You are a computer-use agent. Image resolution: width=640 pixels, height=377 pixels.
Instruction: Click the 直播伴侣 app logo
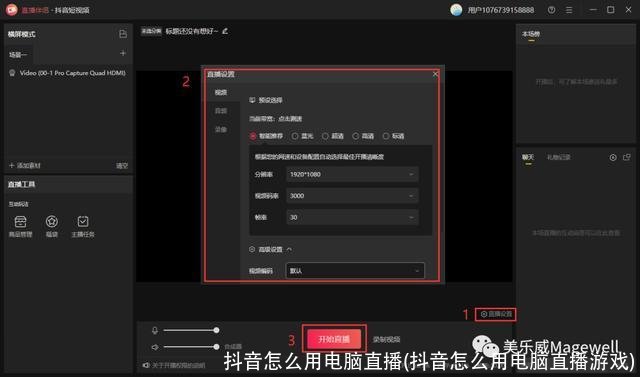click(x=11, y=10)
